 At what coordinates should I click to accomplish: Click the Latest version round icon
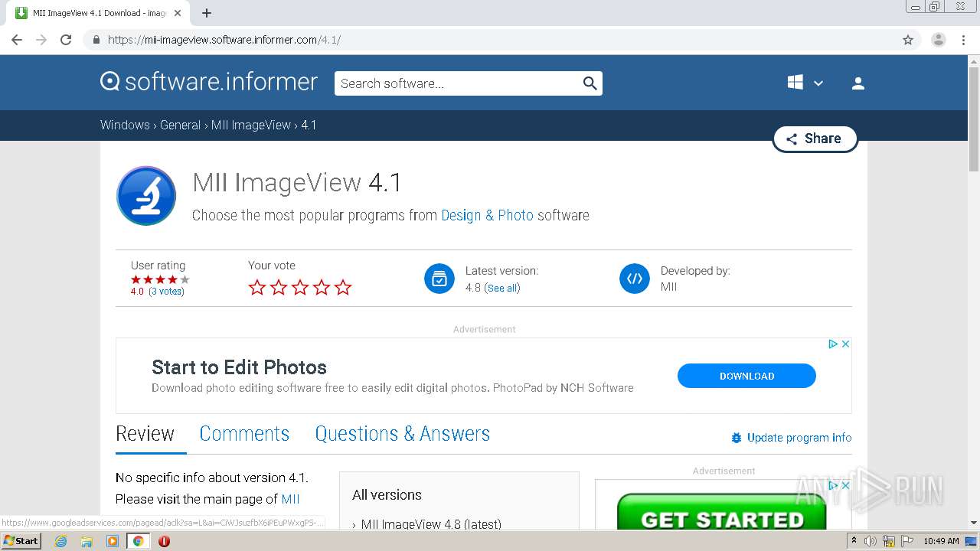point(439,279)
